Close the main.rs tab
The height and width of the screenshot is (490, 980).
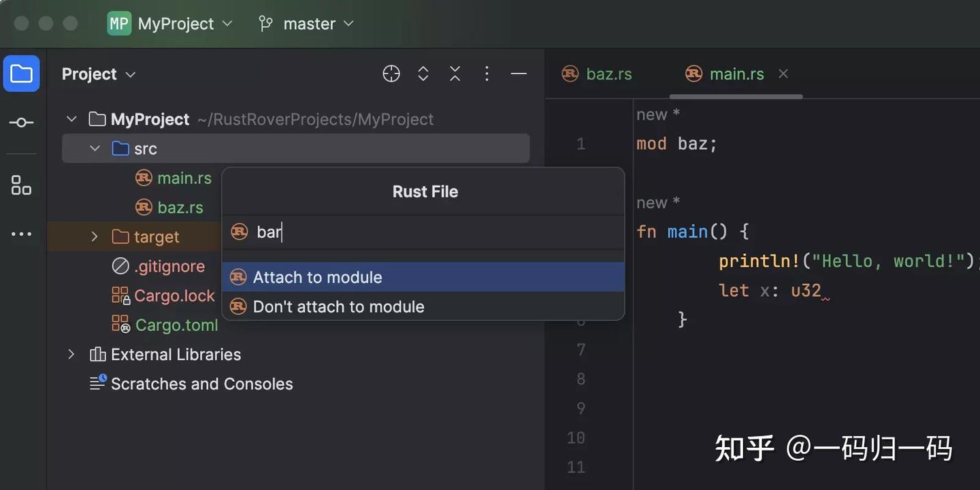[783, 73]
